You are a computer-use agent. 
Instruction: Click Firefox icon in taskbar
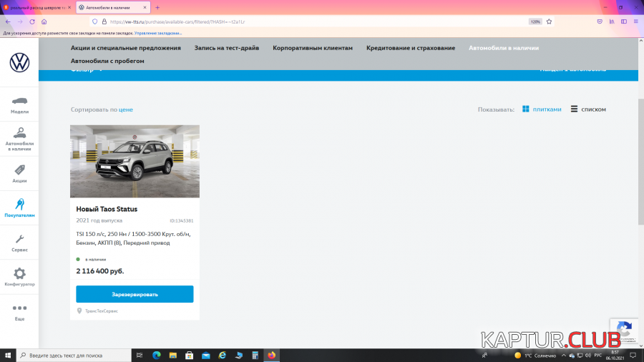click(271, 355)
